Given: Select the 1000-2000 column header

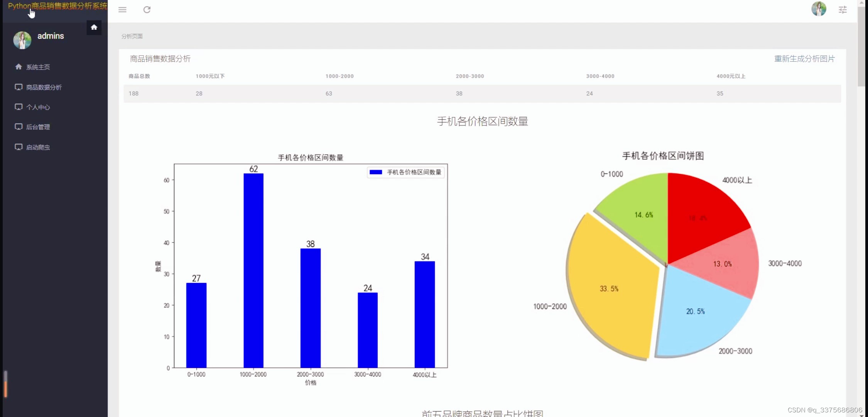Looking at the screenshot, I should 339,76.
